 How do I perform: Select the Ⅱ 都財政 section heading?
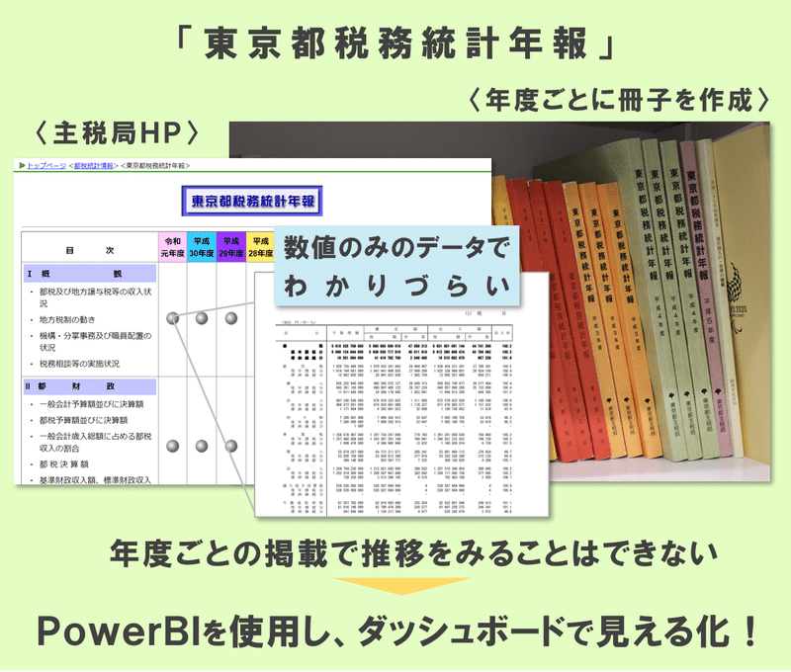click(x=90, y=386)
